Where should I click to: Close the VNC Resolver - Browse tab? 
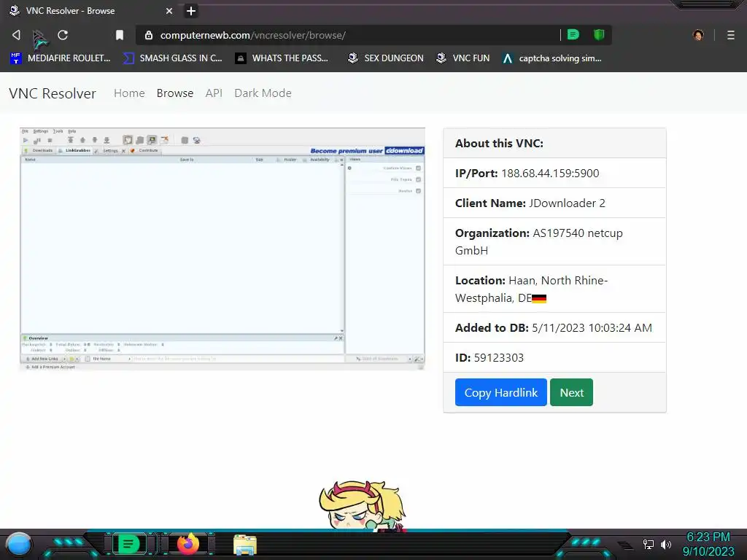(x=169, y=11)
